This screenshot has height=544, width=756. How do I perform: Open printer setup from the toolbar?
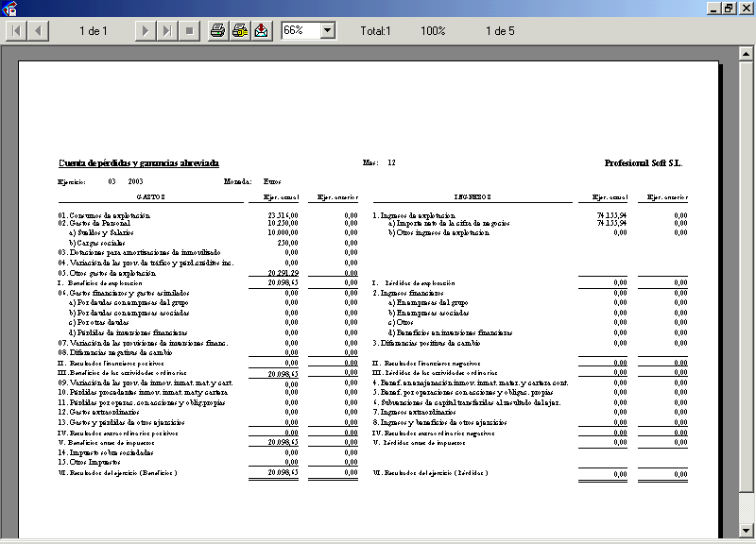pos(240,31)
